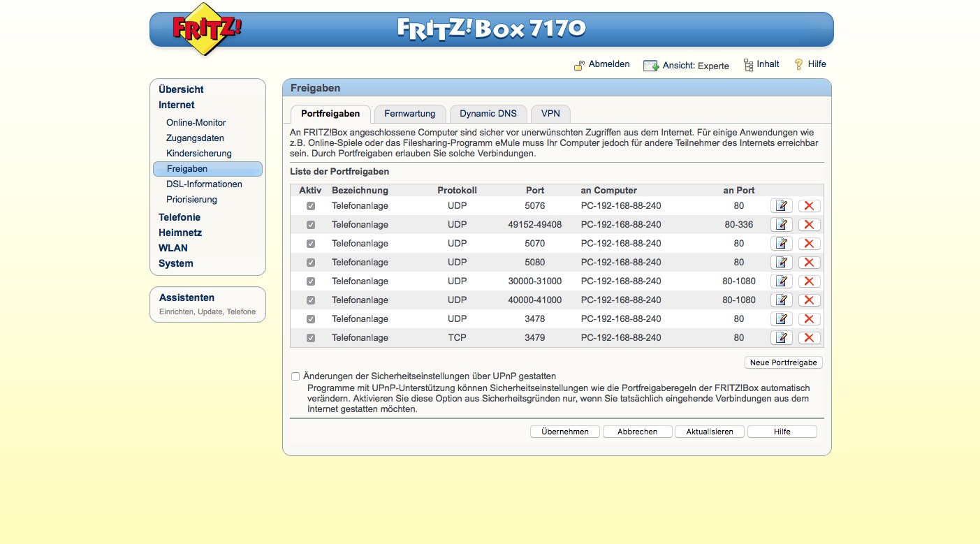Viewport: 980px width, 544px height.
Task: Open the Heimnetz menu section
Action: coord(180,233)
